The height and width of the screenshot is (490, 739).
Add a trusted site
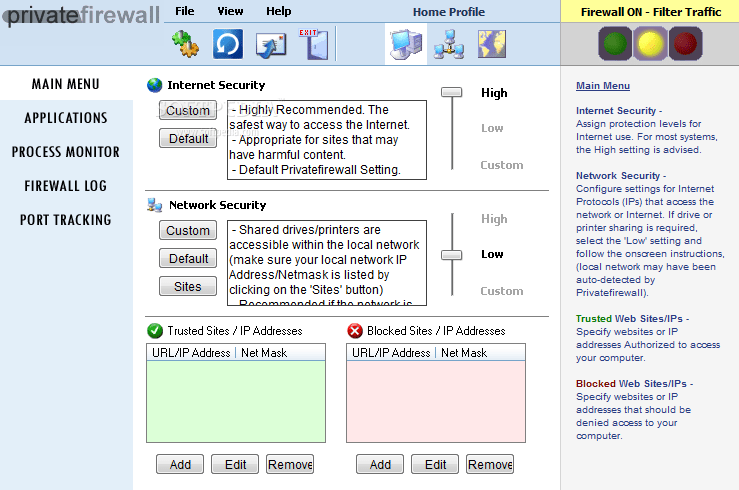pyautogui.click(x=180, y=464)
